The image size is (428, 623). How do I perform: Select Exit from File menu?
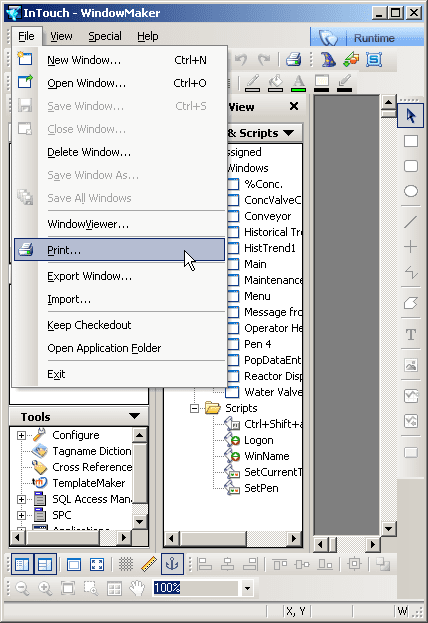pyautogui.click(x=119, y=374)
